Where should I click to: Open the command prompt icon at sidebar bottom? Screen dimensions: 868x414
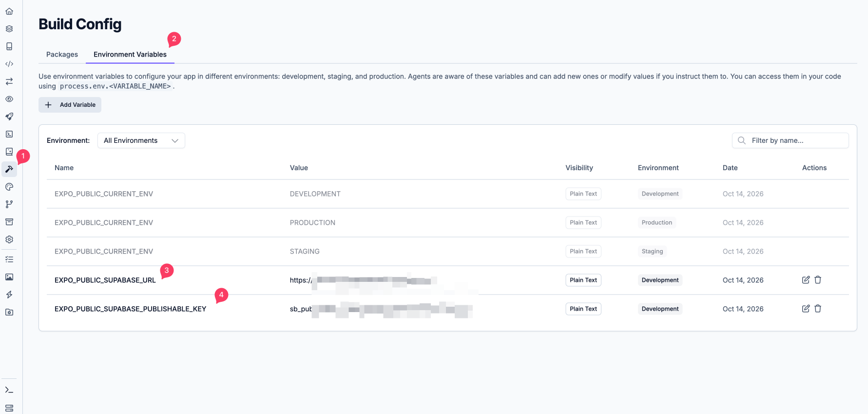(9, 390)
